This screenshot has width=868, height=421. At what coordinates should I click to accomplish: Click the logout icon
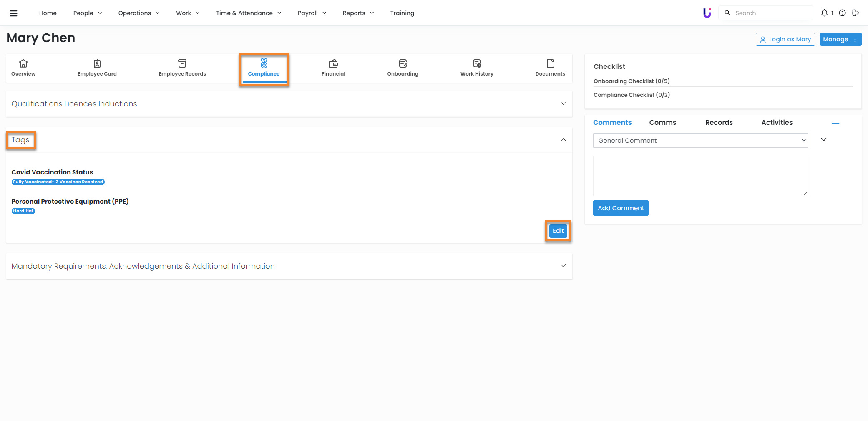point(855,13)
